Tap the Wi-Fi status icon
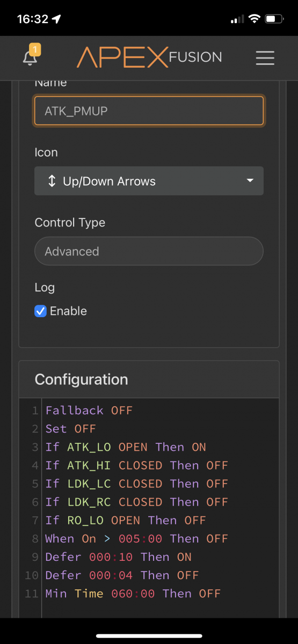 pyautogui.click(x=253, y=19)
